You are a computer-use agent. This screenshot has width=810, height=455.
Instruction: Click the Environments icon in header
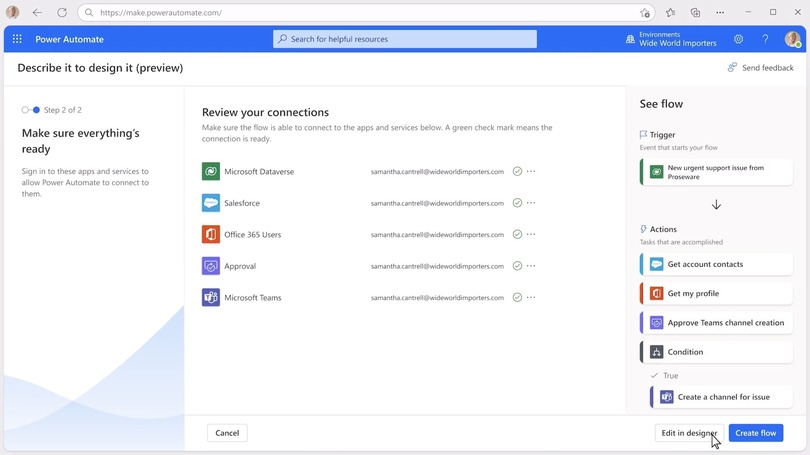pyautogui.click(x=630, y=39)
